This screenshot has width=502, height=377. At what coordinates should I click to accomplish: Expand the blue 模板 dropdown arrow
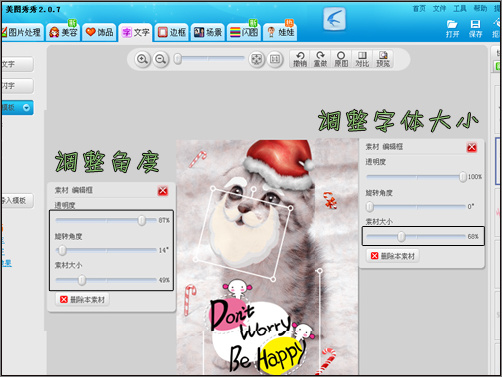[x=26, y=108]
